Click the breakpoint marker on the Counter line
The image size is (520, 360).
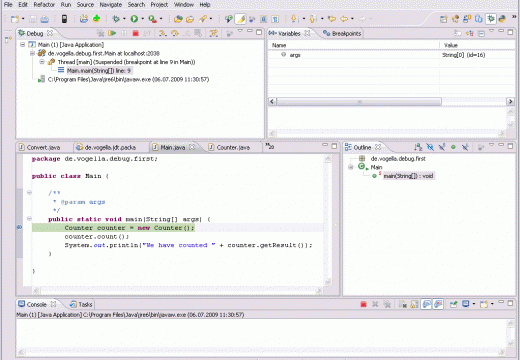tap(19, 227)
